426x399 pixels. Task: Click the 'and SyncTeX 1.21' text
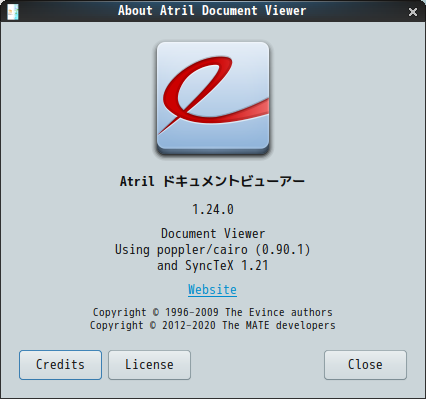pyautogui.click(x=213, y=266)
